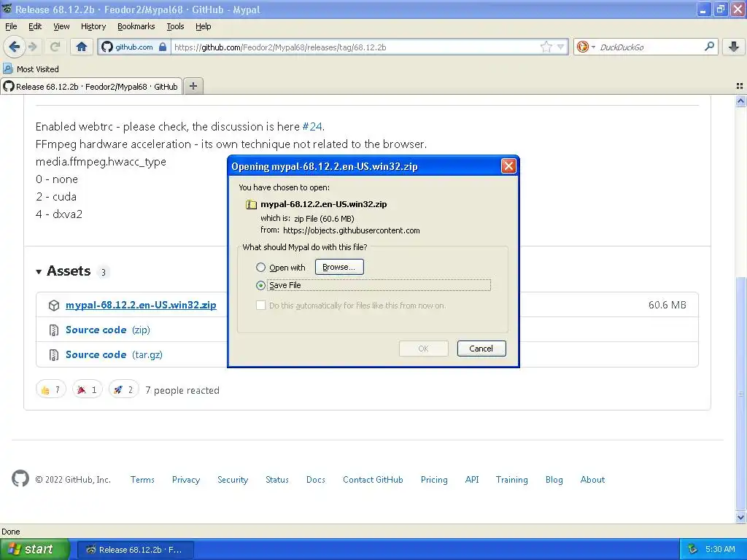747x560 pixels.
Task: Open the Security footer link
Action: point(233,480)
